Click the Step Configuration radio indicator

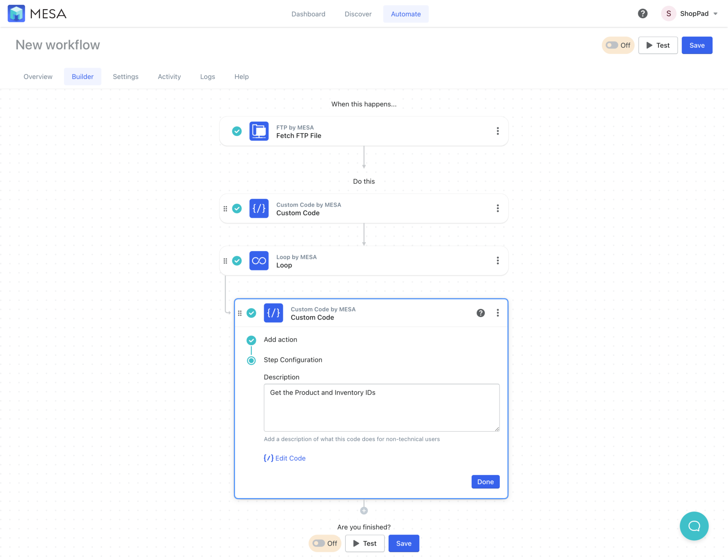[251, 360]
